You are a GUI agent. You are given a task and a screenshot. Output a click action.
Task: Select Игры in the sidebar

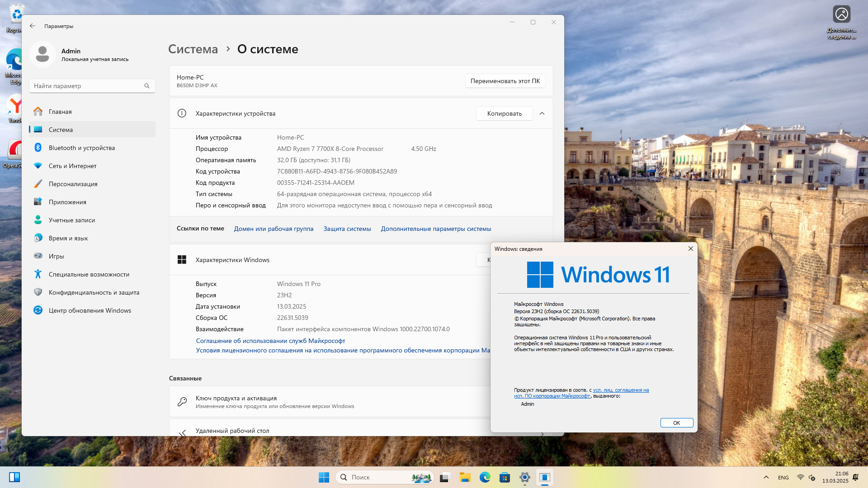[56, 256]
